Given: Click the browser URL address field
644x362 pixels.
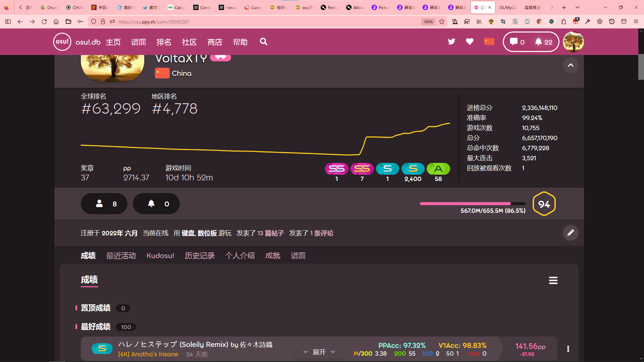Looking at the screenshot, I should [x=268, y=21].
